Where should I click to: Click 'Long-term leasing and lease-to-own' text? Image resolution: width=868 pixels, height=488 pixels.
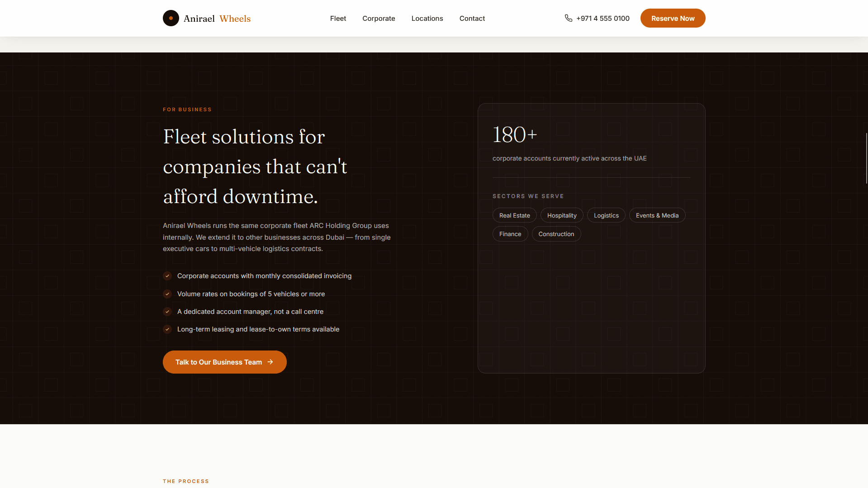pyautogui.click(x=258, y=329)
